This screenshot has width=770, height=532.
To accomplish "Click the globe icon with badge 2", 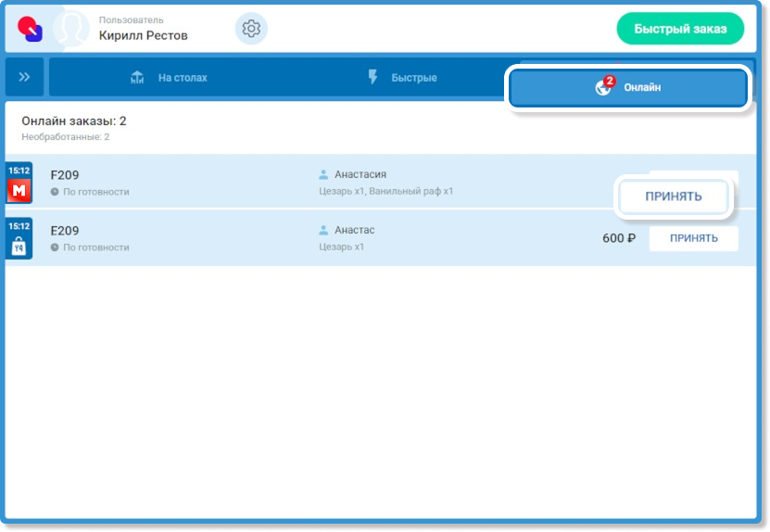I will click(x=604, y=87).
